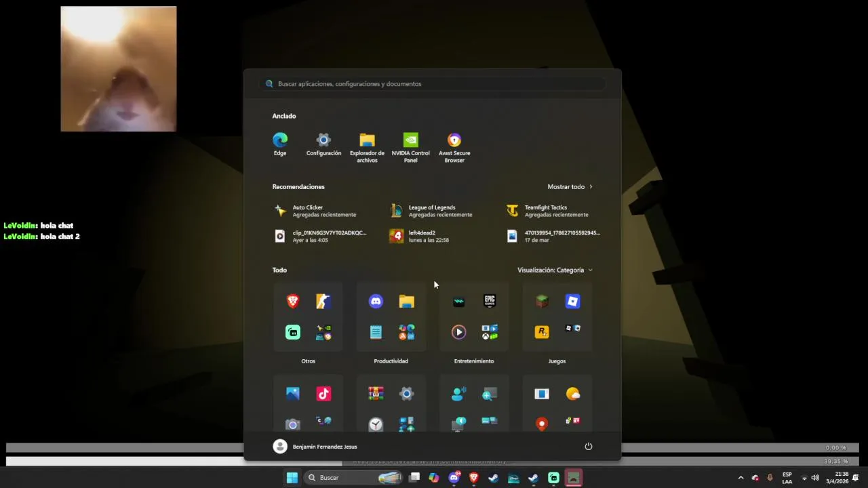Open the Photos app icon

pyautogui.click(x=293, y=394)
